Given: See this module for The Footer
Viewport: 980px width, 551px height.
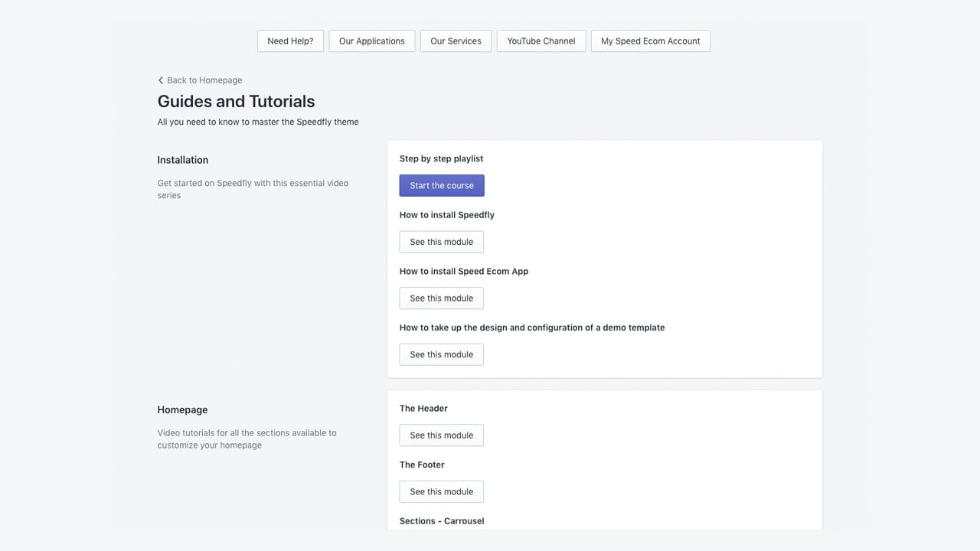Looking at the screenshot, I should click(x=442, y=491).
